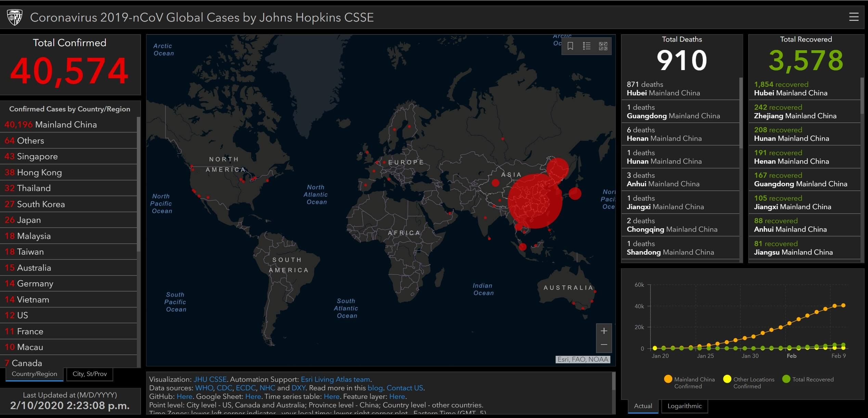Screen dimensions: 868x418
Task: Open the ECDC data source link
Action: (x=246, y=388)
